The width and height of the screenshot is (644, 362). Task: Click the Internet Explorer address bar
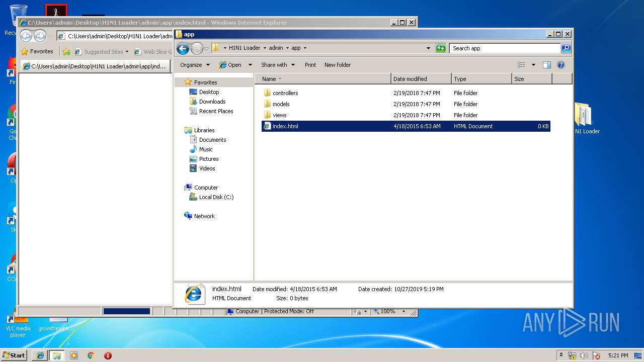click(115, 36)
